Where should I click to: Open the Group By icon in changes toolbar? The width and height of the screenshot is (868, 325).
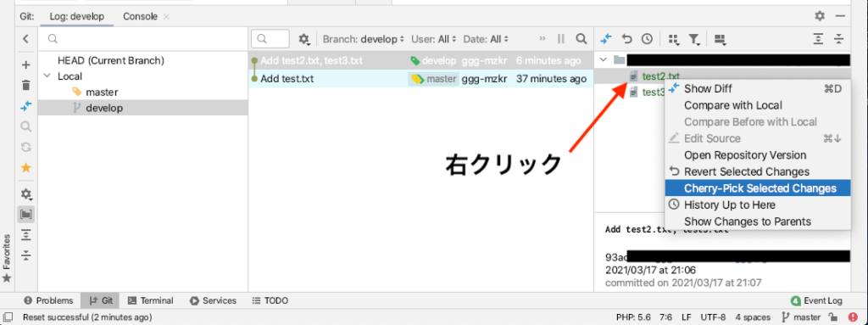pos(674,39)
